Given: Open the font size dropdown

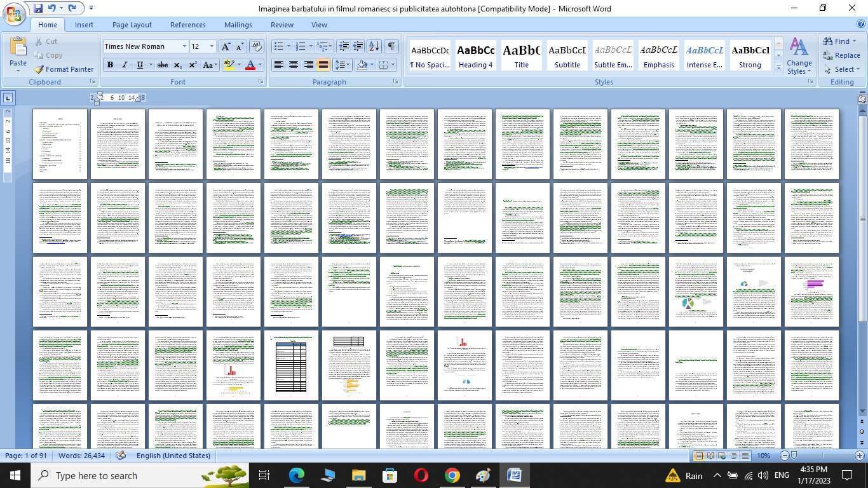Looking at the screenshot, I should click(212, 46).
